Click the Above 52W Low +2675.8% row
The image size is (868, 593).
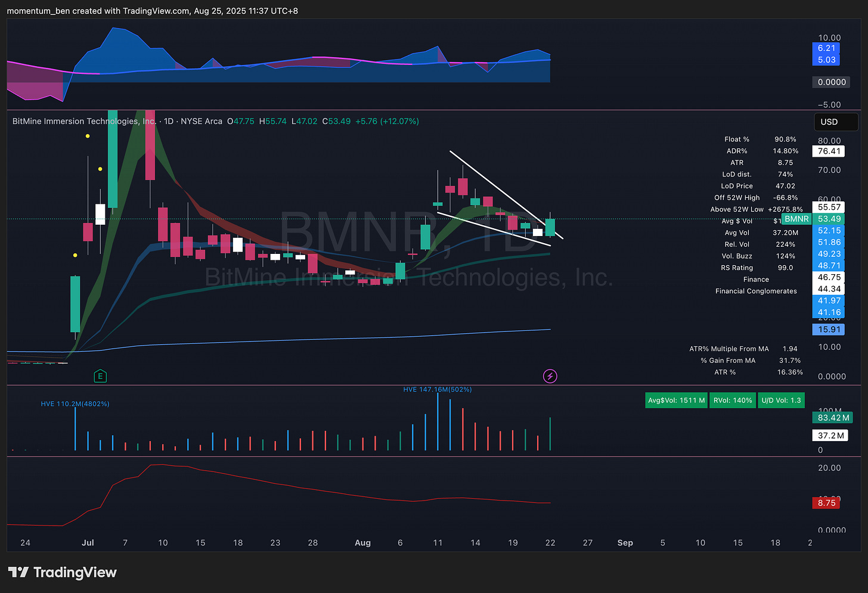(x=757, y=209)
